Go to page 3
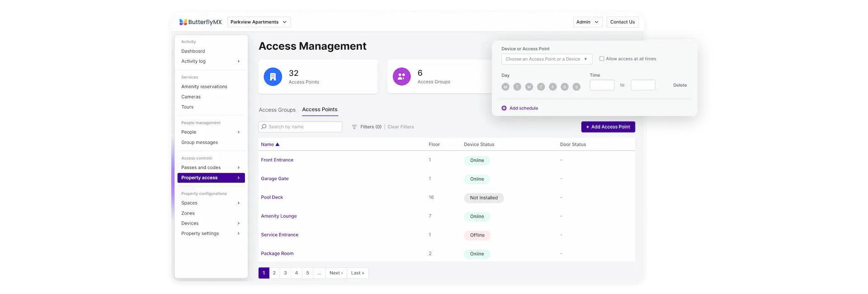The height and width of the screenshot is (294, 868). (x=285, y=273)
